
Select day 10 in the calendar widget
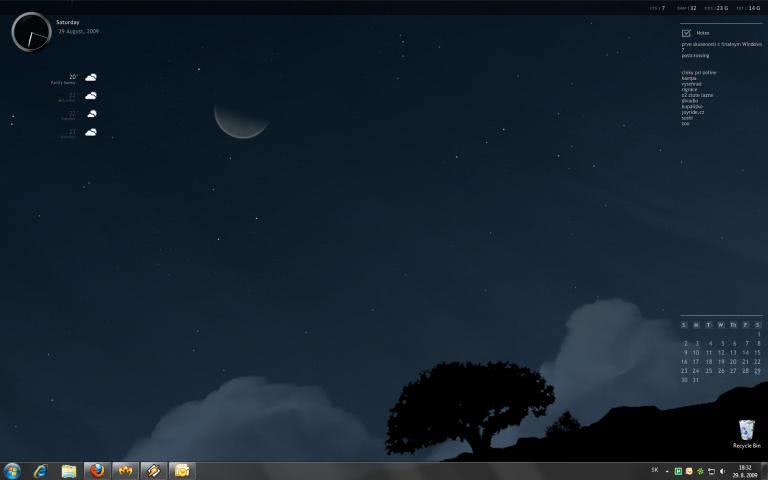696,353
